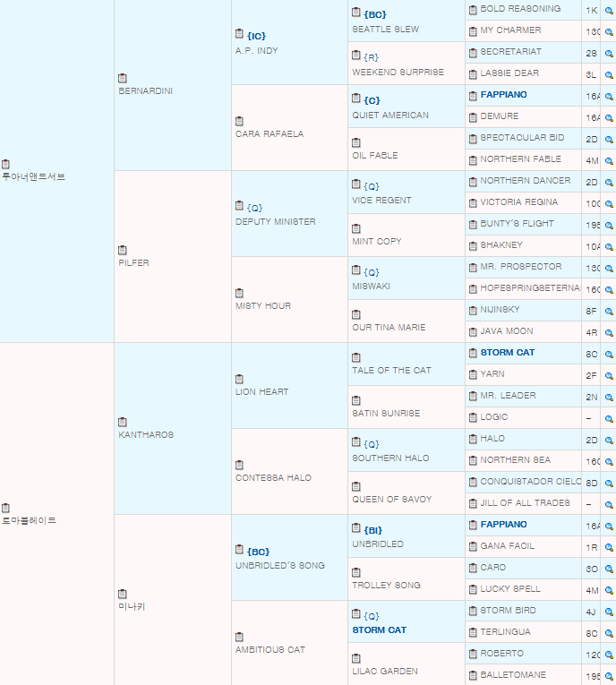The width and height of the screenshot is (616, 685).
Task: Click the SATIN SUNRISE name
Action: [386, 414]
